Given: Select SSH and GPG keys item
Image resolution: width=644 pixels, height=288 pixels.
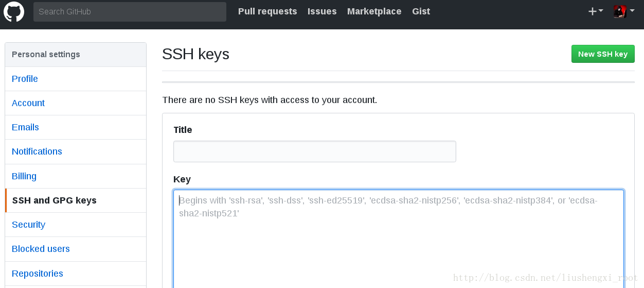Looking at the screenshot, I should coord(76,200).
